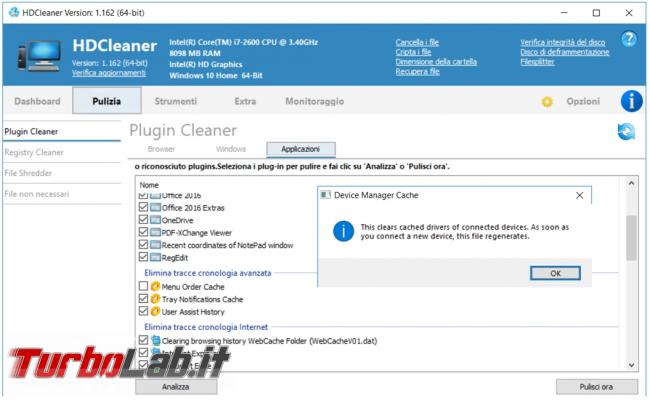Screen dimensions: 650x402
Task: Click the help question mark icon
Action: 628,39
